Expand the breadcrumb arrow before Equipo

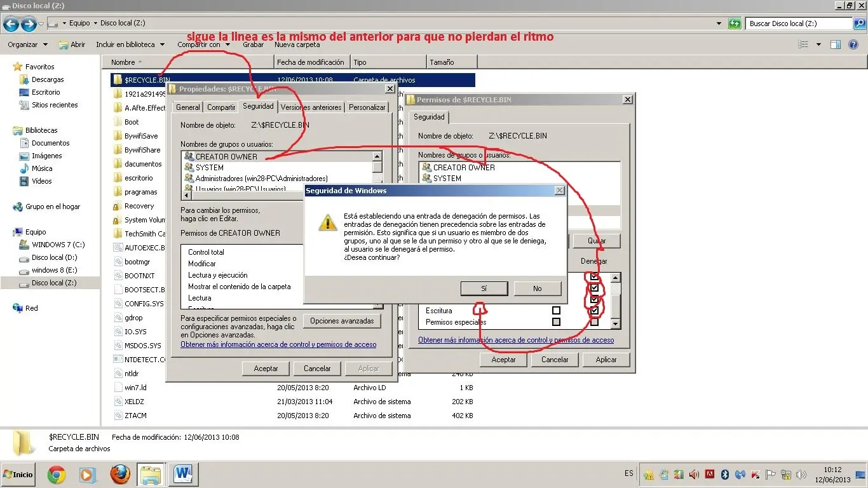64,24
